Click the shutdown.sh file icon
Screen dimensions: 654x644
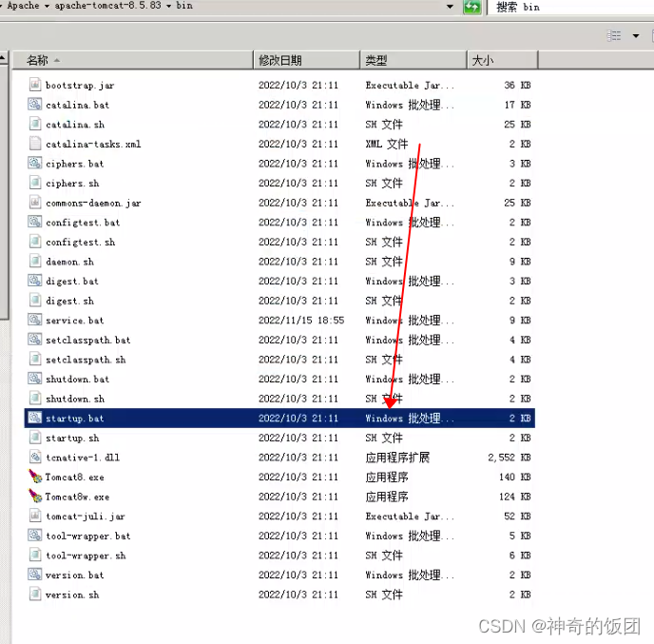click(x=35, y=399)
